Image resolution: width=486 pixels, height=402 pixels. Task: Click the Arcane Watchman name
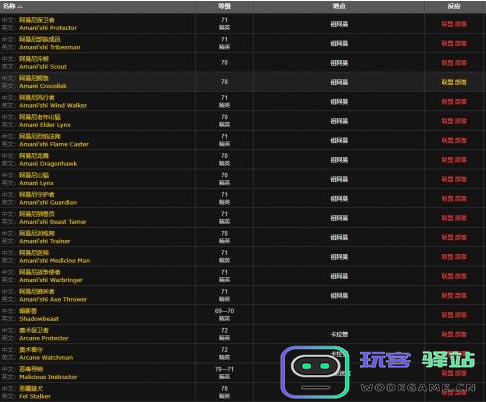[x=46, y=358]
